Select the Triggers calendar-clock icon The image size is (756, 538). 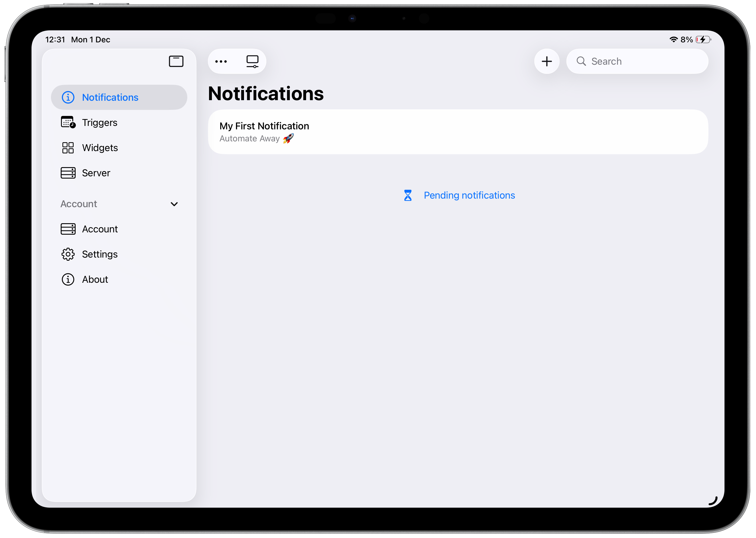coord(68,122)
